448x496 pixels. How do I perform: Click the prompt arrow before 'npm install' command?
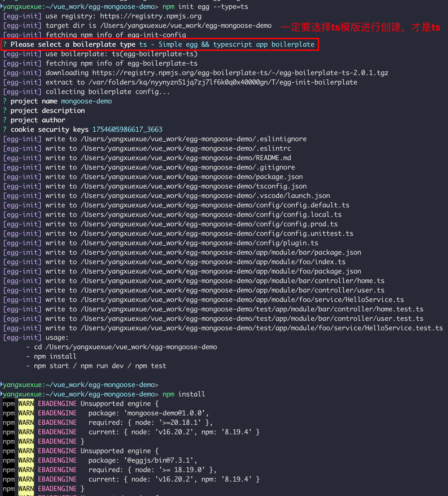coord(2,394)
